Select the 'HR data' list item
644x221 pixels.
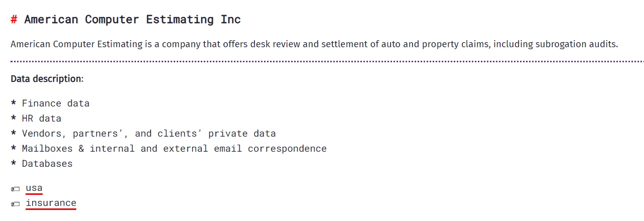point(42,119)
